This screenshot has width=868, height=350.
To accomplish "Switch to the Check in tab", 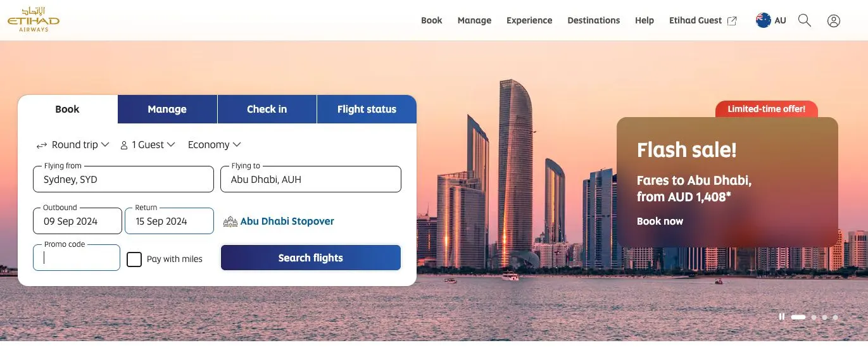I will (267, 109).
